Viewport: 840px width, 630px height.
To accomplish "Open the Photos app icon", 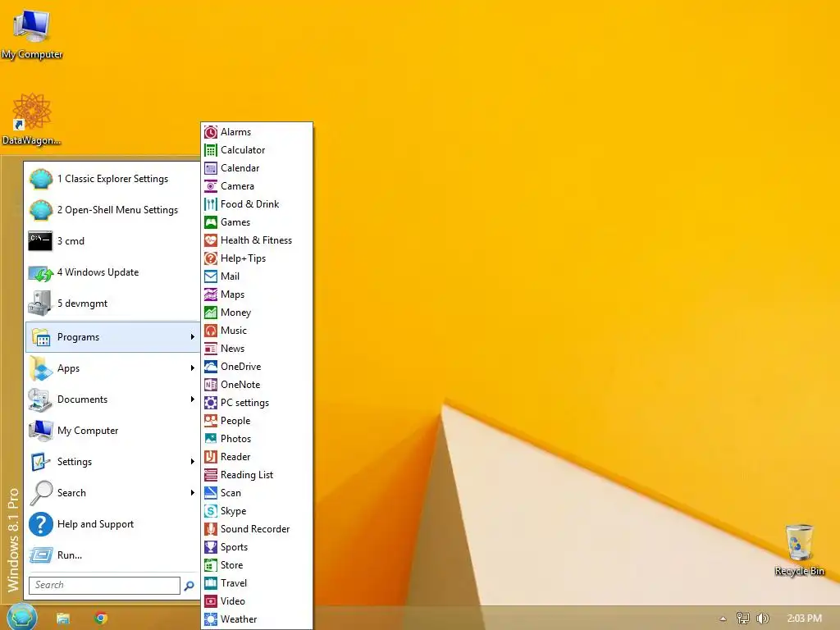I will (x=211, y=439).
